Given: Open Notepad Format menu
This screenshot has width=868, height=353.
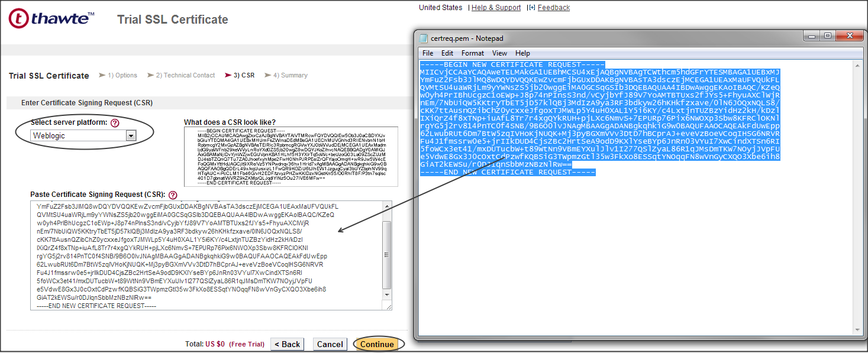Looking at the screenshot, I should 473,53.
